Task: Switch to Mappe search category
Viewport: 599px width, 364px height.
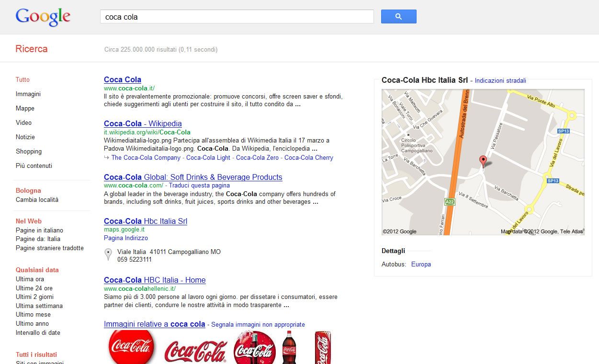Action: pos(25,109)
